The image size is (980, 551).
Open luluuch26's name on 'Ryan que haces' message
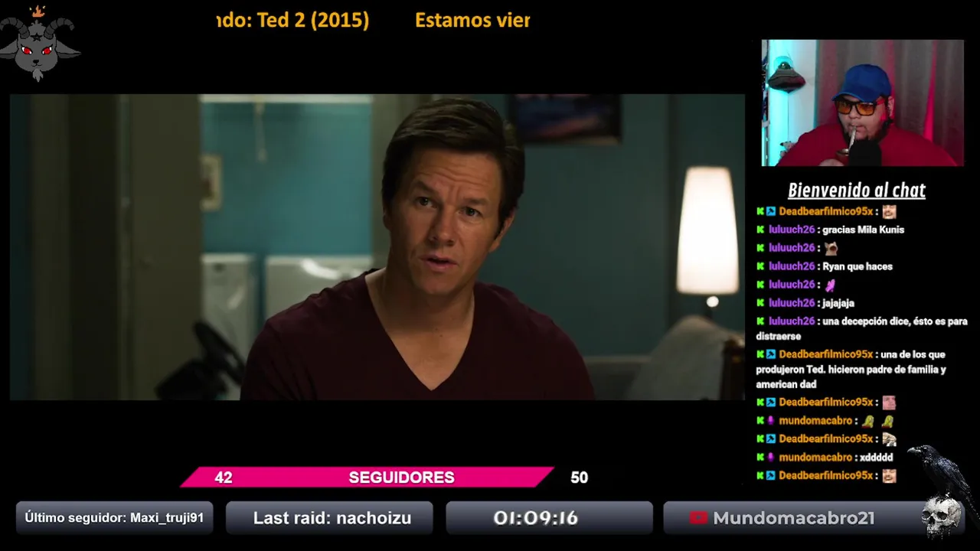click(792, 266)
